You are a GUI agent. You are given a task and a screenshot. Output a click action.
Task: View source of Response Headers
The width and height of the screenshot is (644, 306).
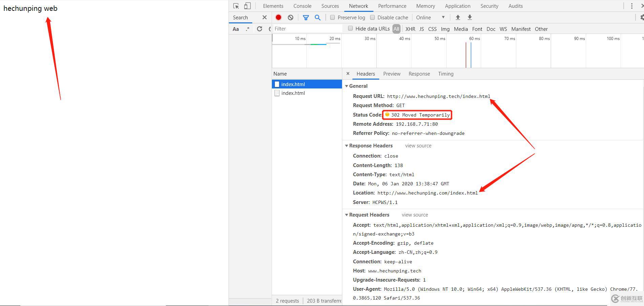418,146
